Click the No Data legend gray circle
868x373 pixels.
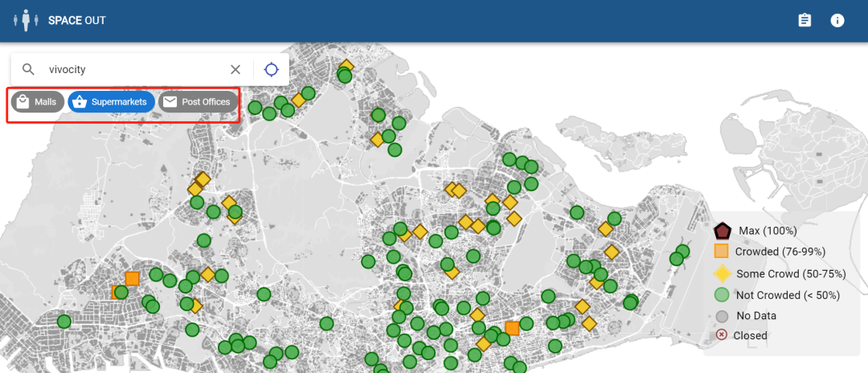point(722,316)
